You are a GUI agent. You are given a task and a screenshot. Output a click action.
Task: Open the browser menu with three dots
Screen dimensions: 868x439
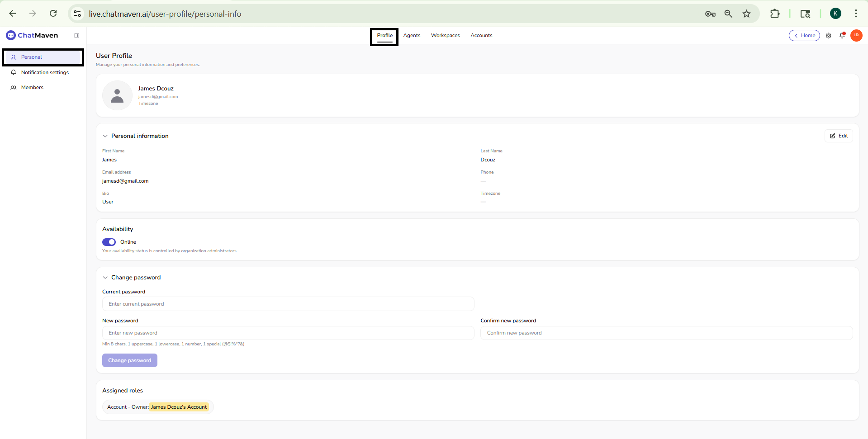coord(856,14)
